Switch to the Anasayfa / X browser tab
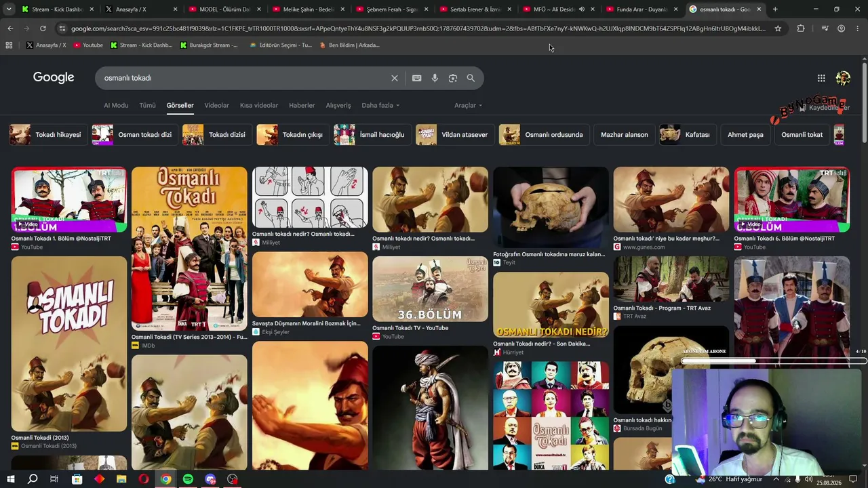Screen dimensions: 868x488 [x=141, y=9]
